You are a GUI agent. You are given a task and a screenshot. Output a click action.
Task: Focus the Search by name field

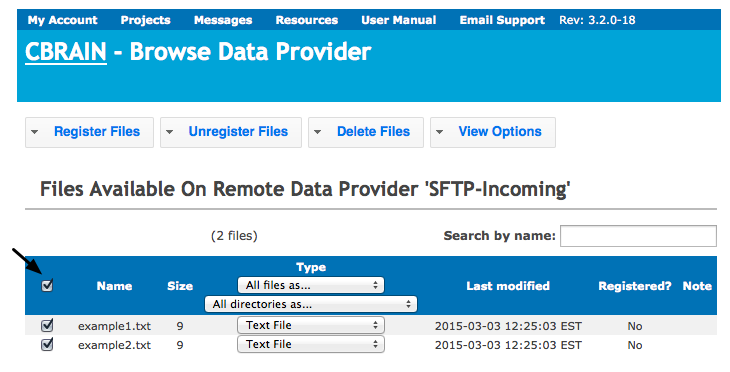(x=638, y=236)
